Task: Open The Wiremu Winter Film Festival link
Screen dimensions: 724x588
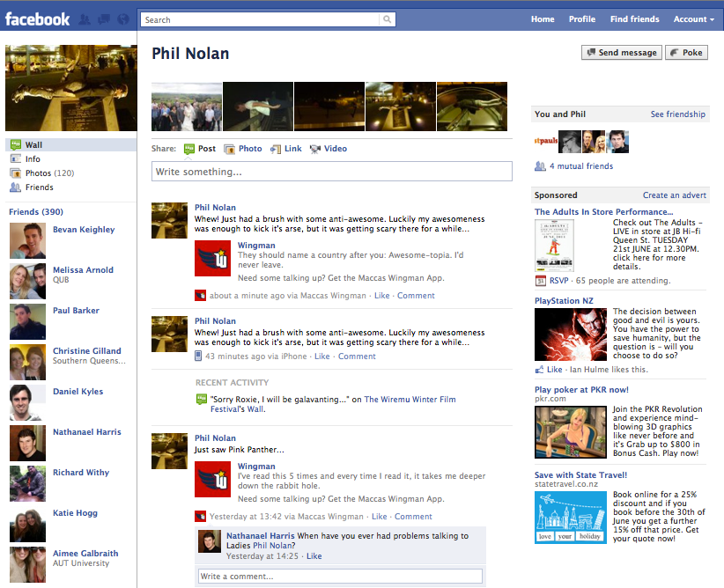Action: point(333,404)
